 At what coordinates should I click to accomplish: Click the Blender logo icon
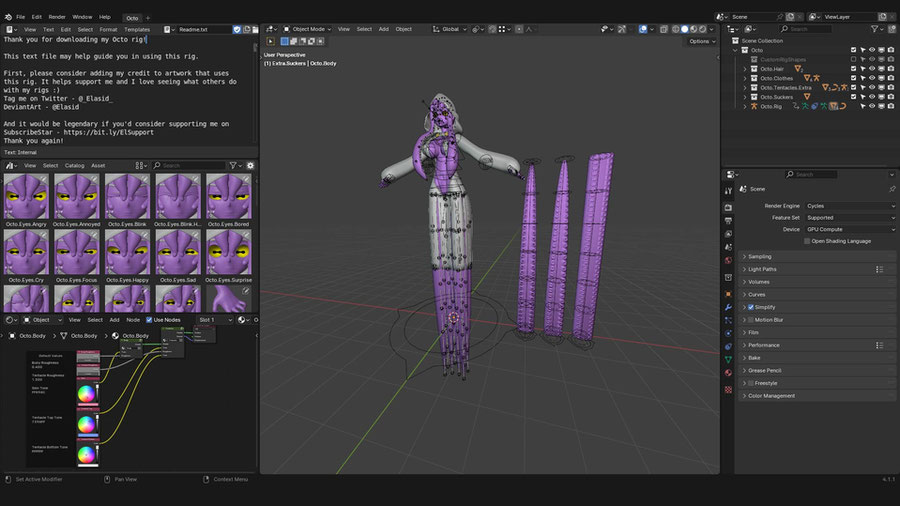[x=6, y=17]
